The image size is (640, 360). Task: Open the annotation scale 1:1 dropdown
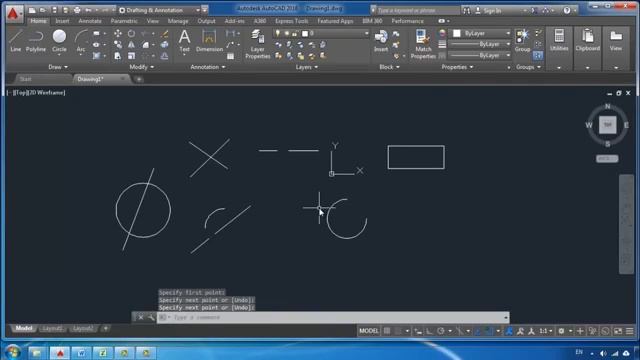click(x=546, y=331)
